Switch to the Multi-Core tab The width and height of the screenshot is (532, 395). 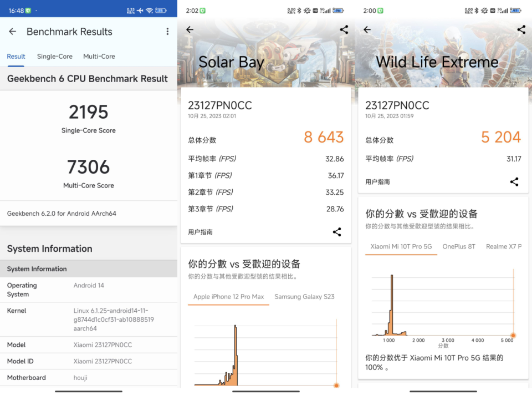click(x=99, y=57)
